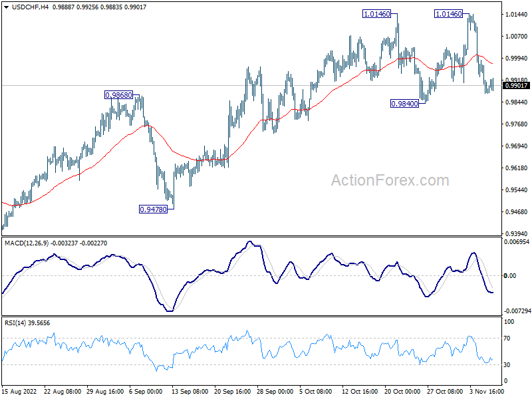Select the MACD(12,26,9) indicator label
This screenshot has height=399, width=532.
(x=27, y=243)
